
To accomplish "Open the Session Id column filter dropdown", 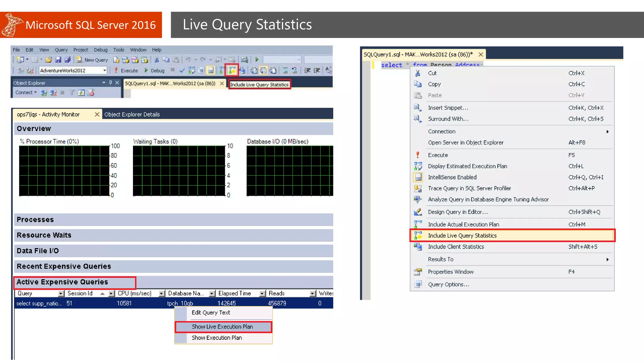I will tap(111, 293).
